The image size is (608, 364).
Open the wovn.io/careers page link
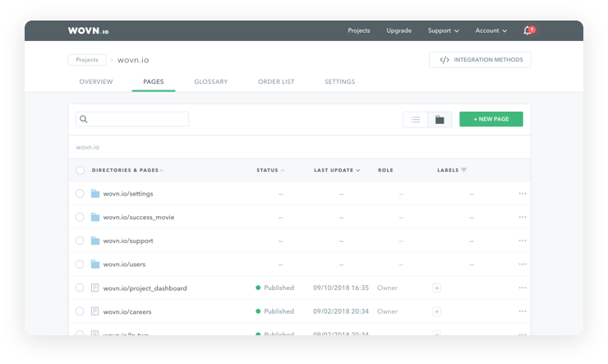point(127,311)
